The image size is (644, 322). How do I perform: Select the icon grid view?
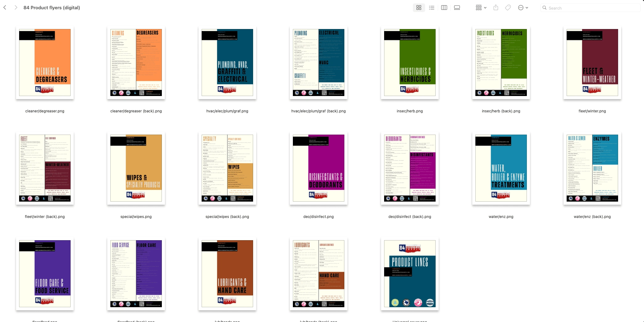419,7
